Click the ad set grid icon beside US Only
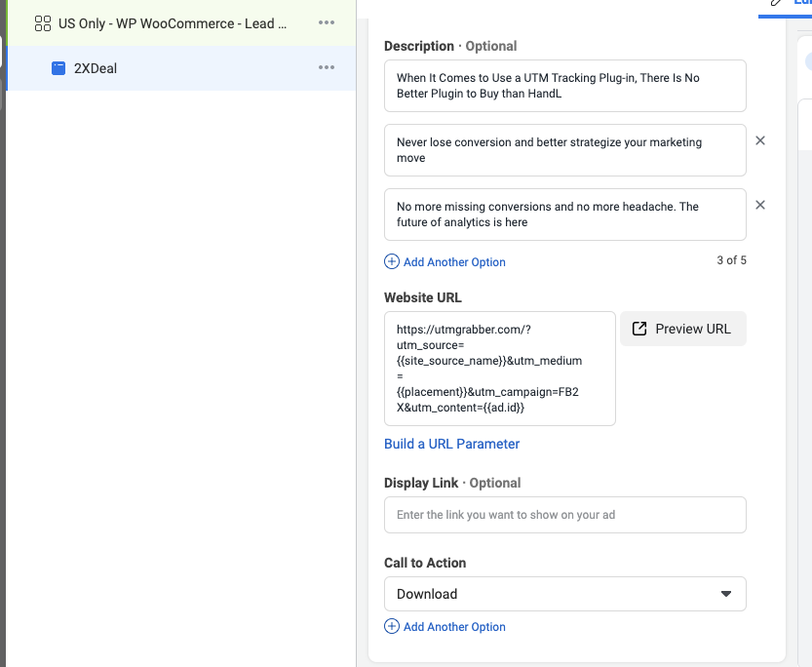The width and height of the screenshot is (812, 667). coord(42,23)
